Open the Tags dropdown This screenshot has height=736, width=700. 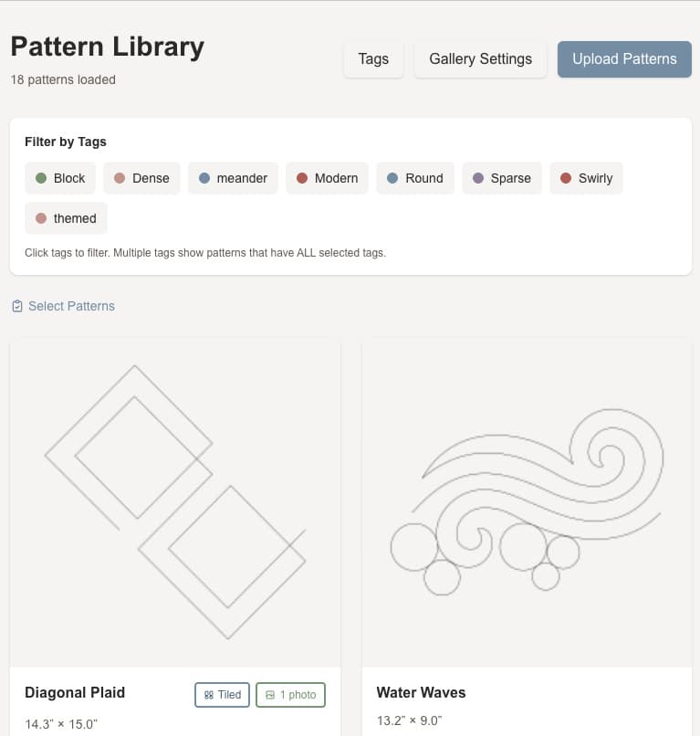373,58
